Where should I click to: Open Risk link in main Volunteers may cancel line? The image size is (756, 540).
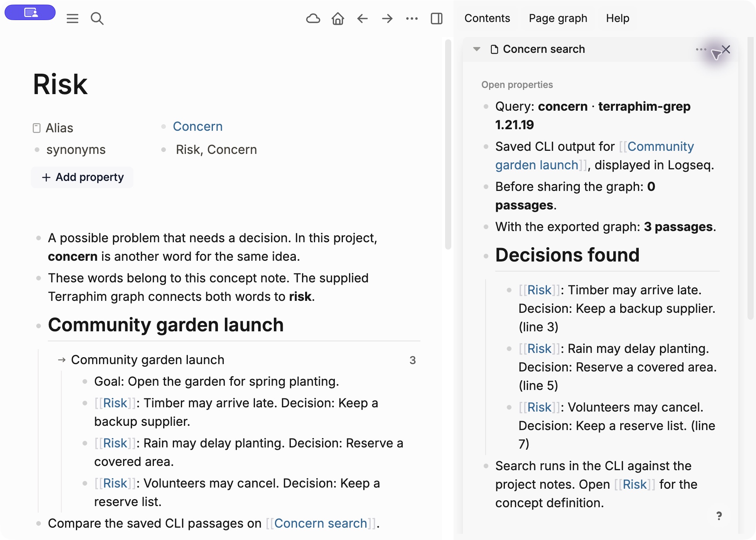(115, 483)
